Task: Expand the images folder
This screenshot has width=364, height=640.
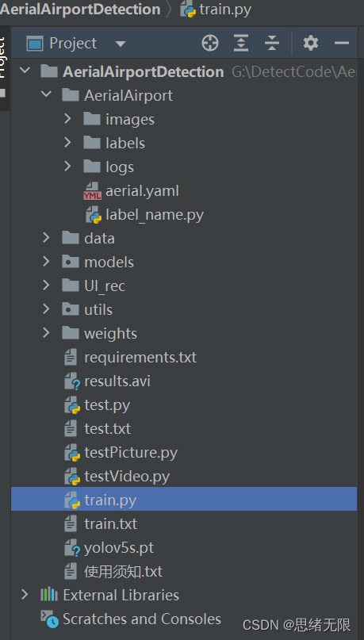Action: tap(67, 119)
